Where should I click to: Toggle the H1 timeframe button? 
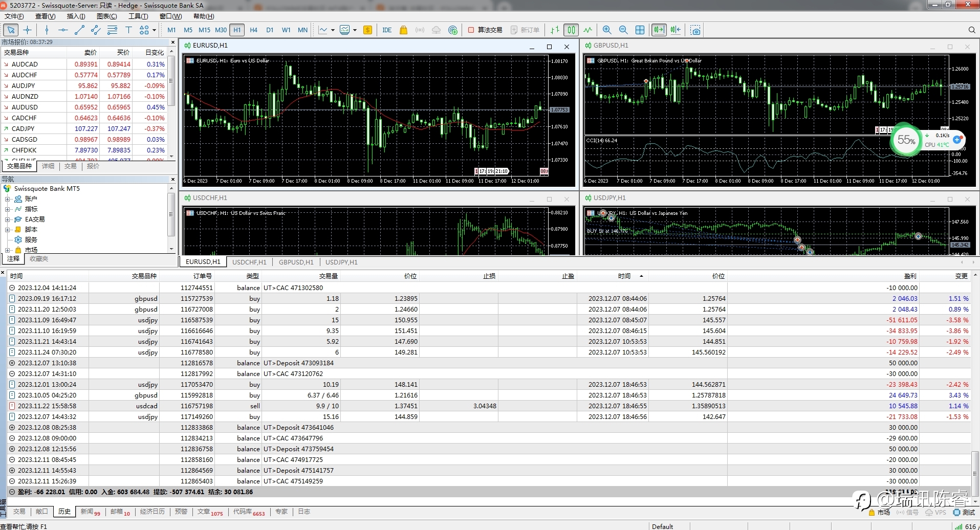click(x=237, y=30)
